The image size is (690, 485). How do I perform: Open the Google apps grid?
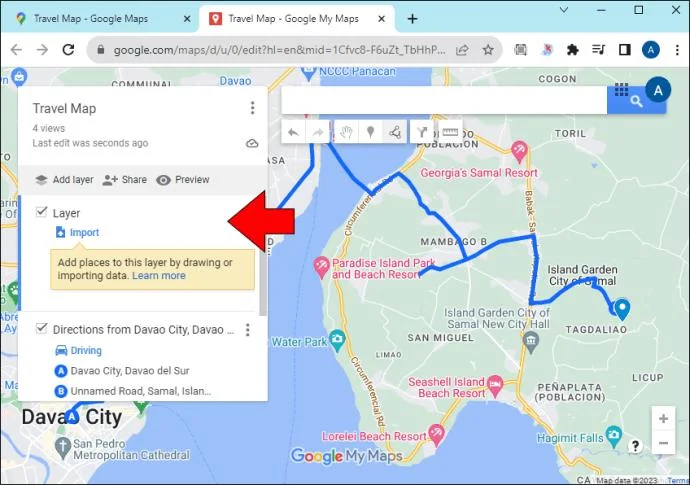click(x=621, y=90)
